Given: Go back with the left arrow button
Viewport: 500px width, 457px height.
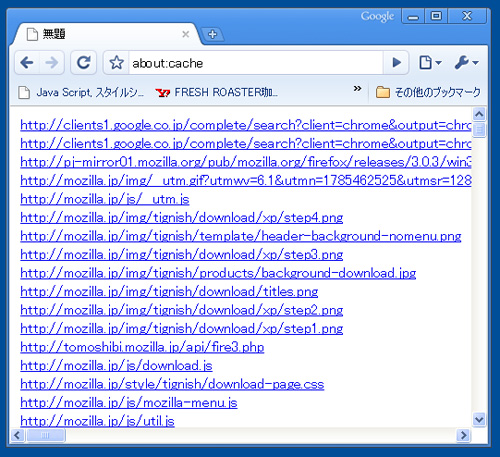Looking at the screenshot, I should pyautogui.click(x=27, y=63).
